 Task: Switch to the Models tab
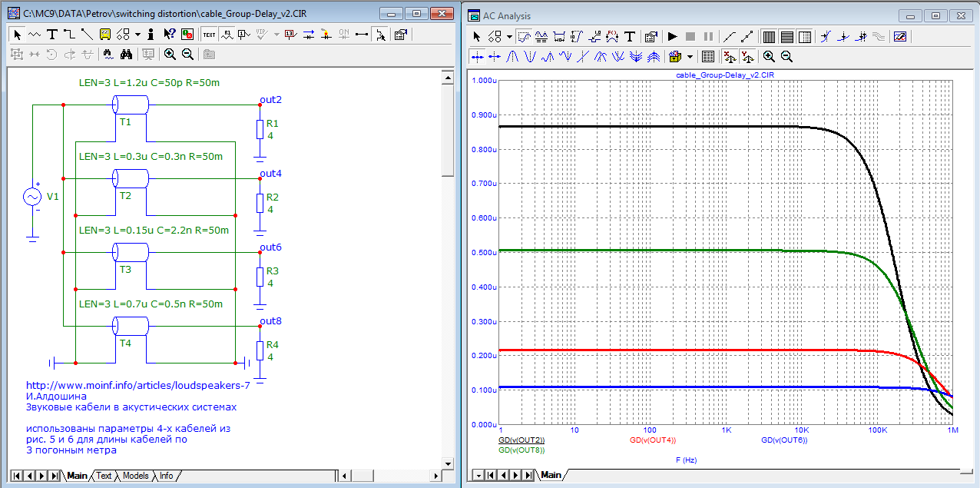[x=135, y=476]
